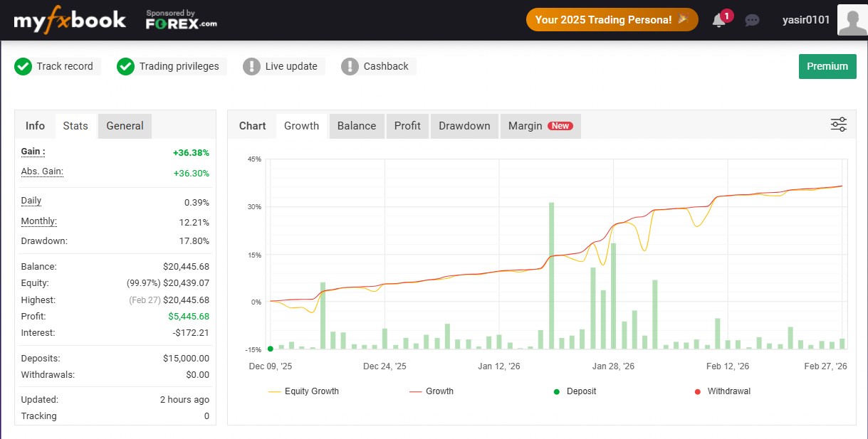Open the messages chat bubble icon
This screenshot has width=868, height=439.
click(752, 21)
